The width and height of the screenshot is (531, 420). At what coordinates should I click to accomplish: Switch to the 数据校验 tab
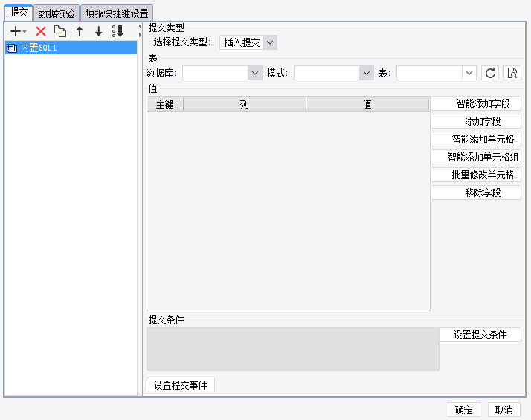click(57, 13)
